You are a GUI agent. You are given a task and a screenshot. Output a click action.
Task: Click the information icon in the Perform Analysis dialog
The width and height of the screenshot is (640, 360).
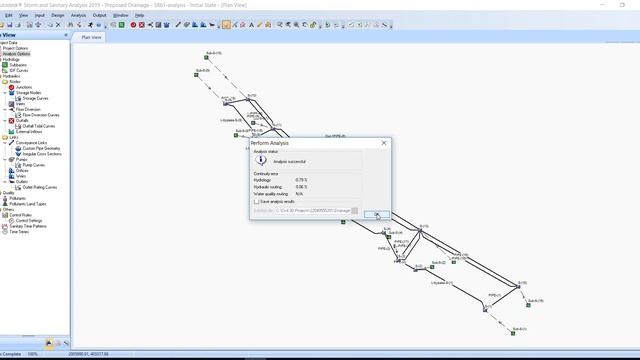tap(261, 160)
